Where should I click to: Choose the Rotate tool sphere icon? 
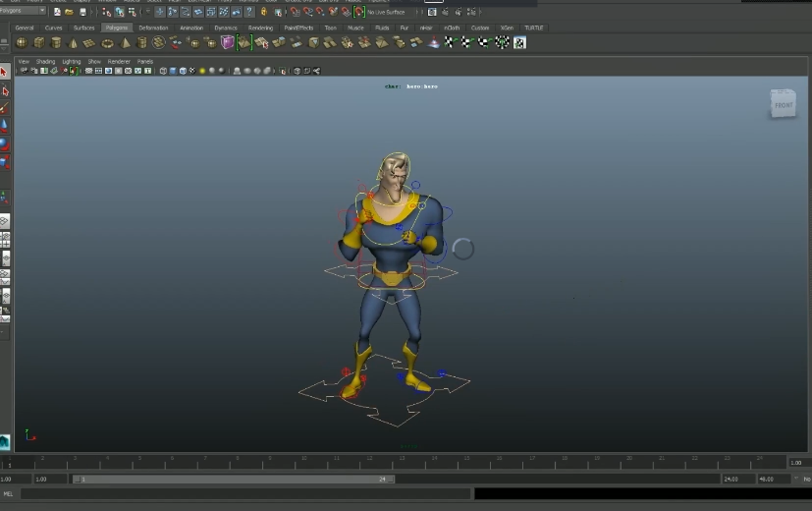[5, 143]
